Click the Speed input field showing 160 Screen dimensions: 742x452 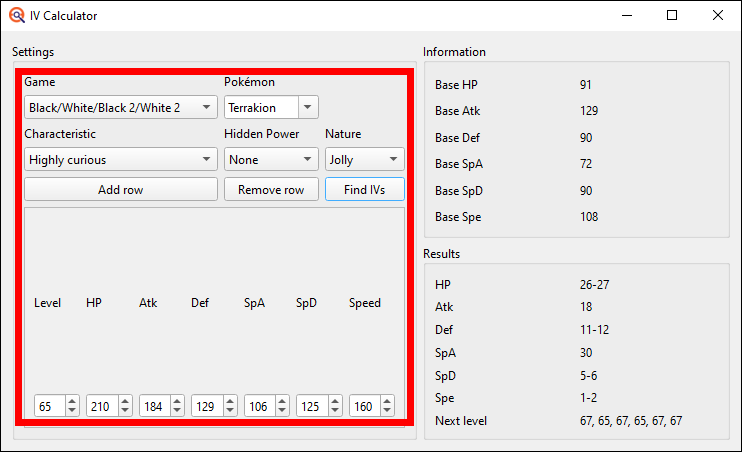click(364, 407)
